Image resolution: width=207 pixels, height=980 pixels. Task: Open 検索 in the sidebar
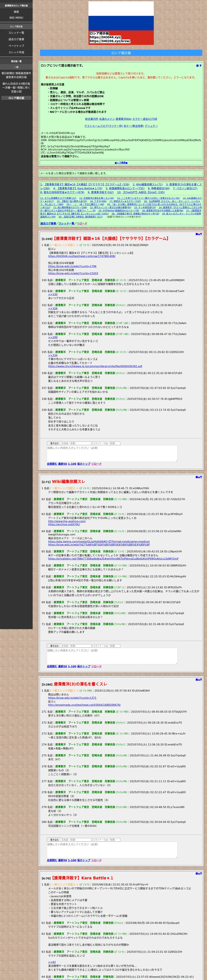16,12
